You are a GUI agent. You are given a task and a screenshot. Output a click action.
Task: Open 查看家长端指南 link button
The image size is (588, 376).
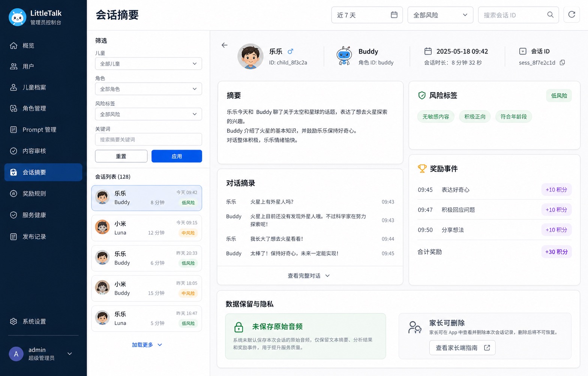click(462, 348)
